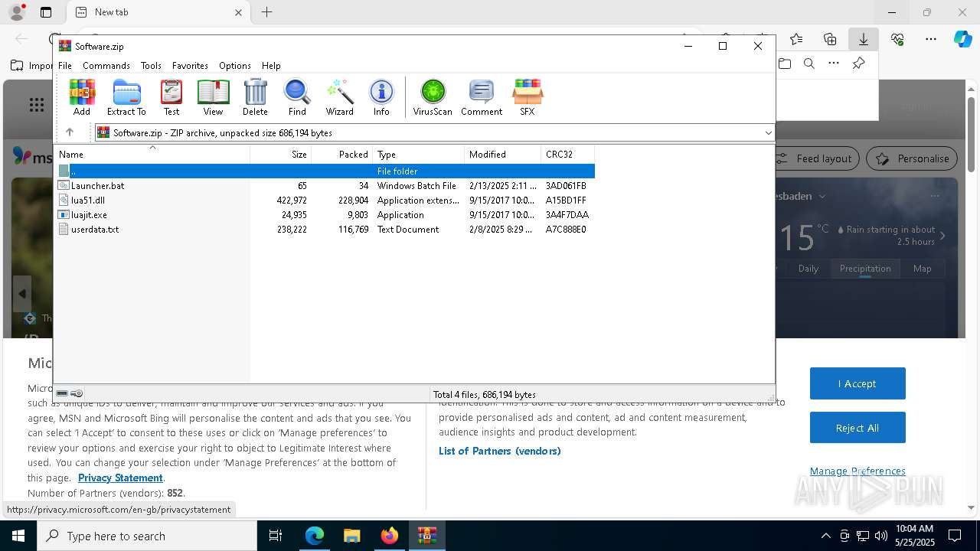The height and width of the screenshot is (551, 980).
Task: Click the Delete toolbar icon
Action: coord(255,97)
